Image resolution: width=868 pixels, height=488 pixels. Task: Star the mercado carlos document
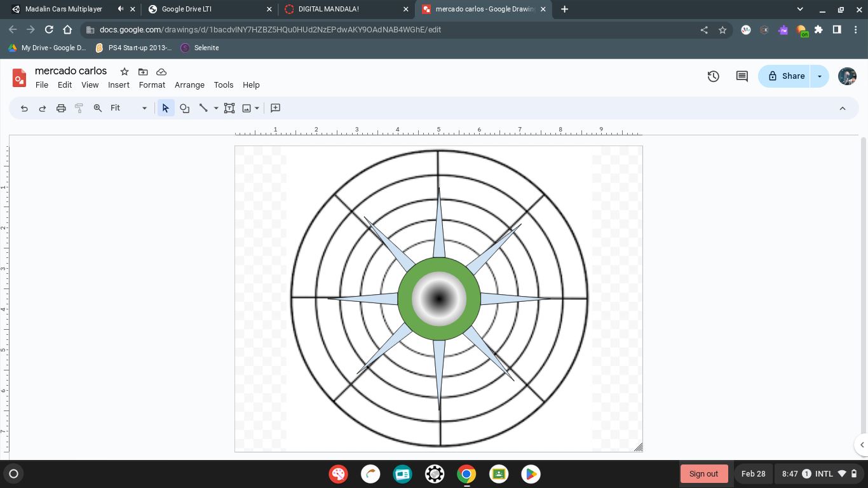click(x=125, y=72)
